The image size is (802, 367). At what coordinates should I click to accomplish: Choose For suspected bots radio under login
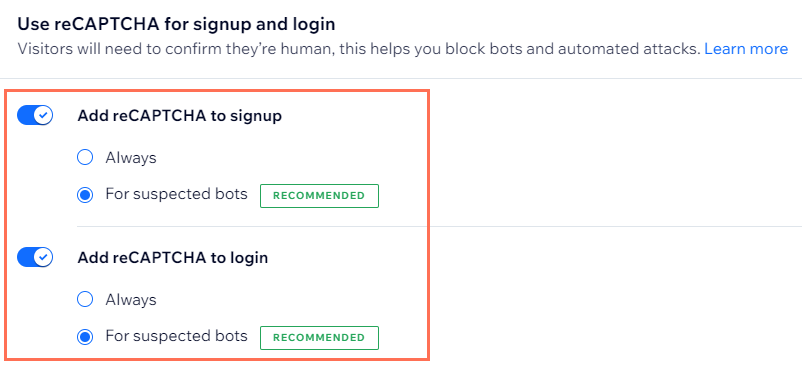[x=85, y=336]
